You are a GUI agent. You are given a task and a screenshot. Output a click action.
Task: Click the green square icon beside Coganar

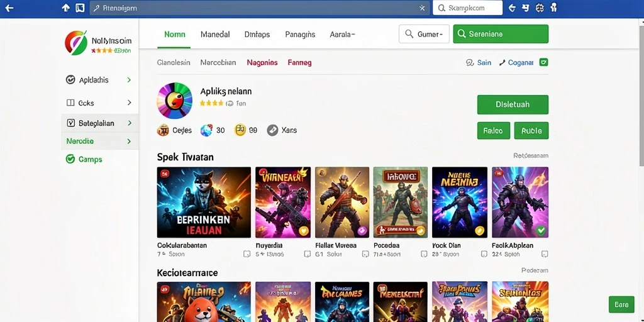tap(544, 62)
